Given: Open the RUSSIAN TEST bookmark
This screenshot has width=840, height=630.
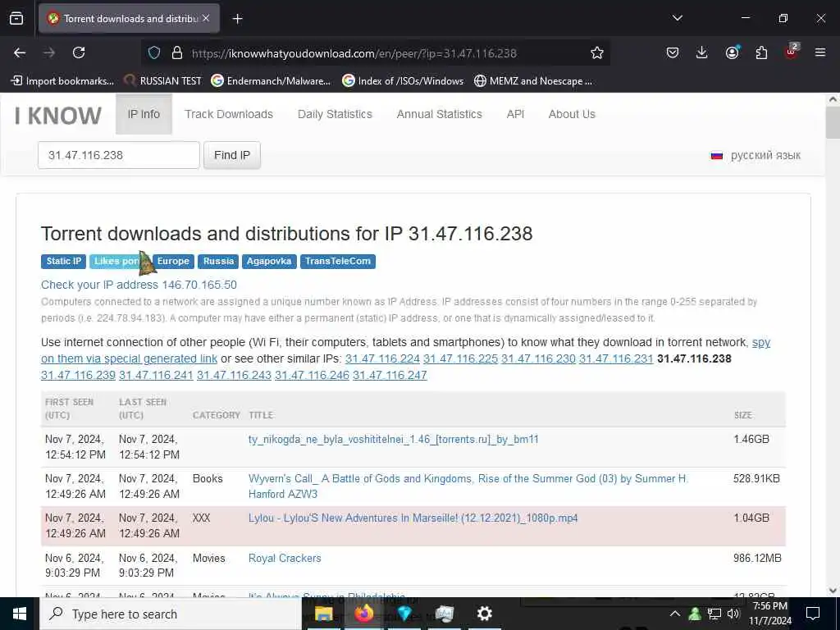Looking at the screenshot, I should [x=162, y=81].
